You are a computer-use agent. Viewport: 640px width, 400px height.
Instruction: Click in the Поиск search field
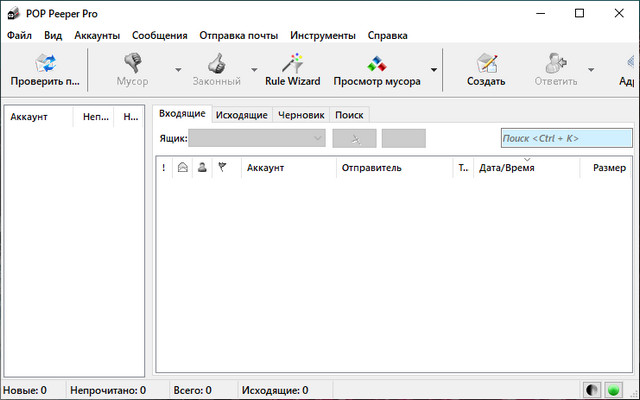(566, 138)
